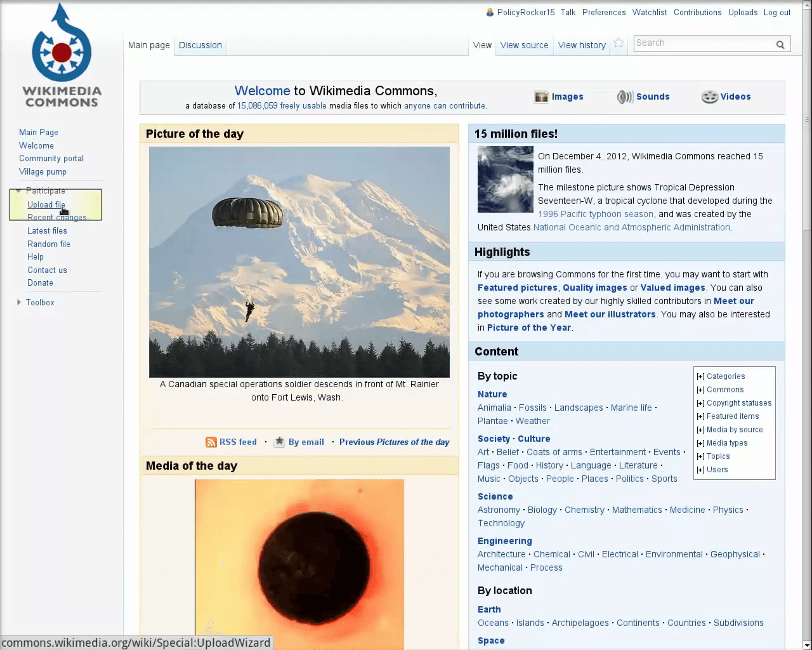Click the Wikimedia Commons logo
The image size is (812, 650).
click(62, 55)
